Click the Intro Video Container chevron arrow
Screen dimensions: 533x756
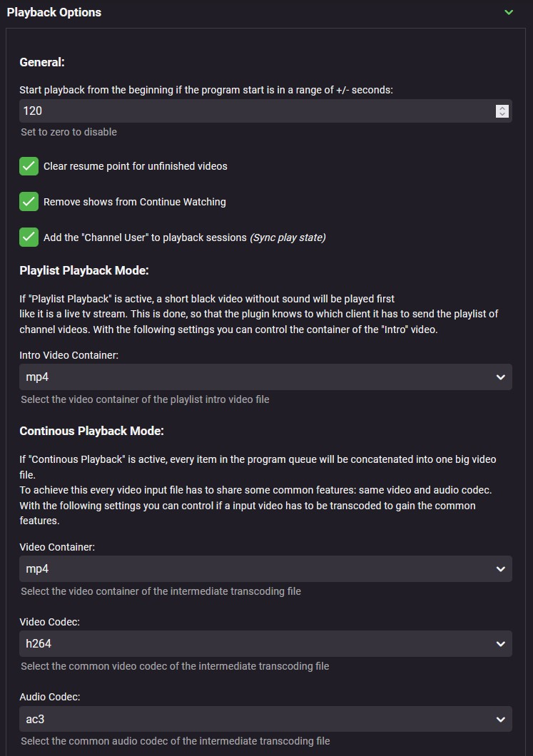501,377
